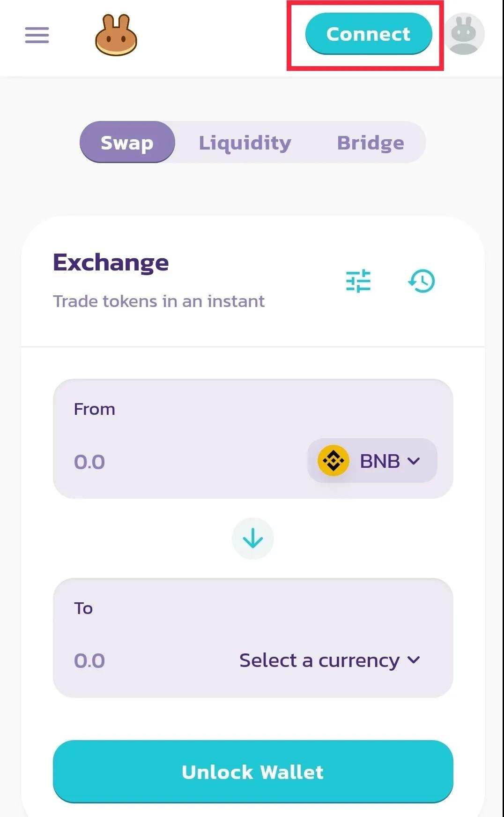Click the BNB coin logo
The width and height of the screenshot is (504, 817).
tap(333, 461)
